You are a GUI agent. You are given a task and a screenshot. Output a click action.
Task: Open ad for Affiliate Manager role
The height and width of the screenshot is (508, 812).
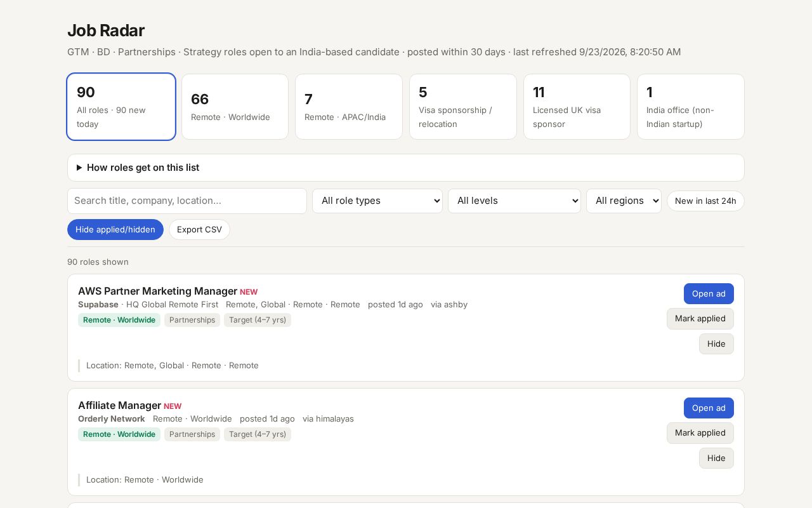point(709,408)
